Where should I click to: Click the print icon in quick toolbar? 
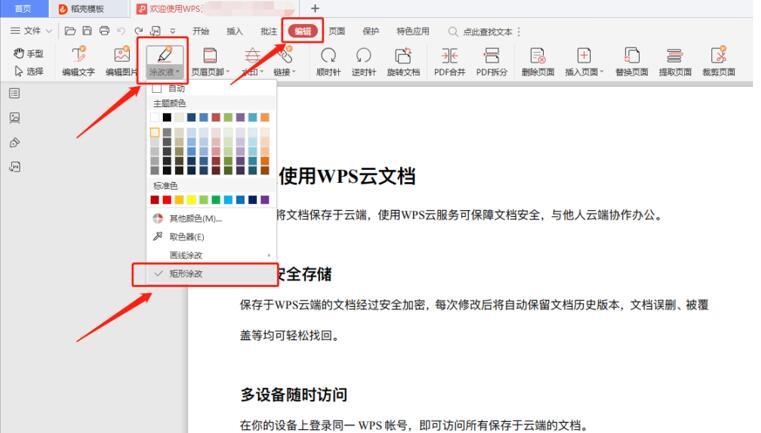click(x=104, y=31)
